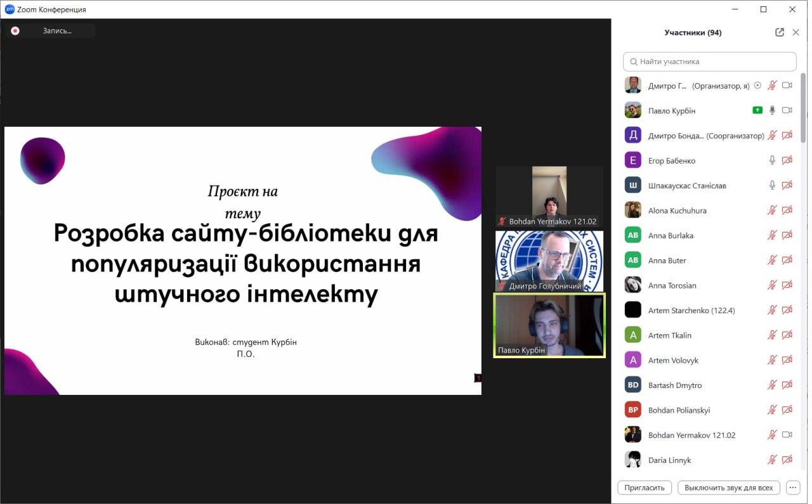Click avatar of Павло Курбін in list
The width and height of the screenshot is (812, 504).
pyautogui.click(x=632, y=110)
